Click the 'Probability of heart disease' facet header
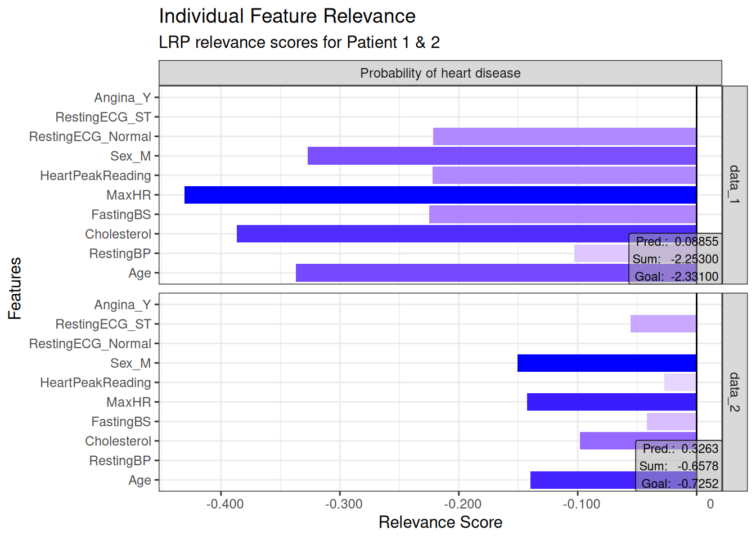756x540 pixels. (440, 73)
